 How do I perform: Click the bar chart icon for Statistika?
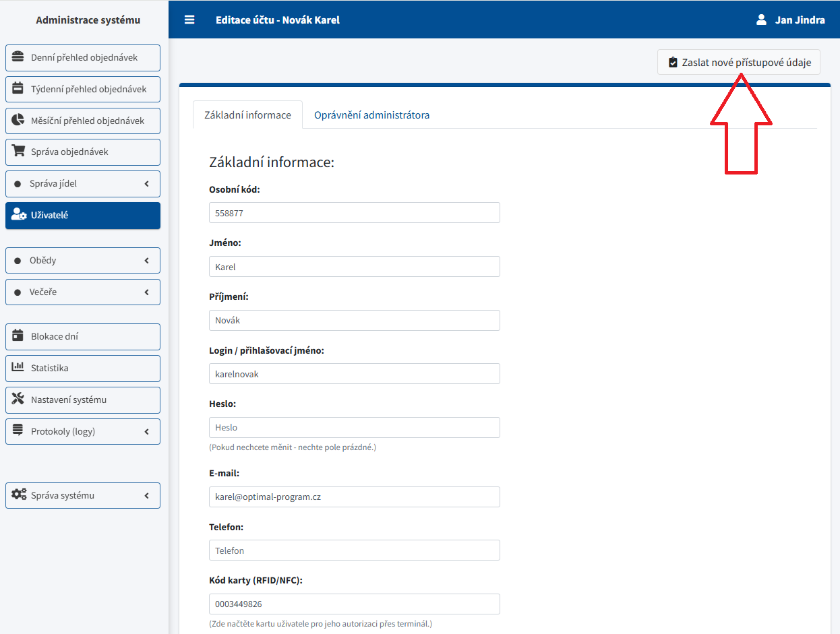18,368
